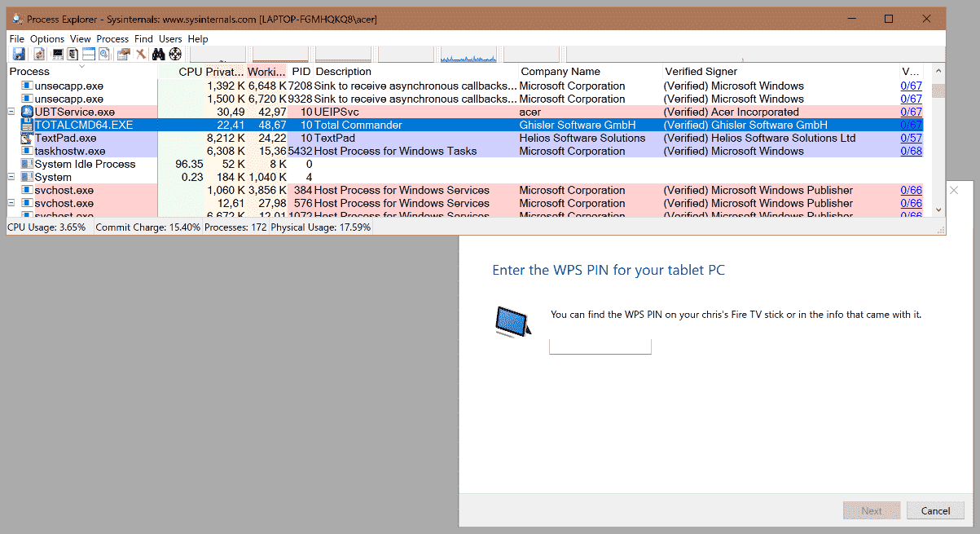Click the binoculars Find Handle icon
The width and height of the screenshot is (980, 534).
tap(159, 54)
